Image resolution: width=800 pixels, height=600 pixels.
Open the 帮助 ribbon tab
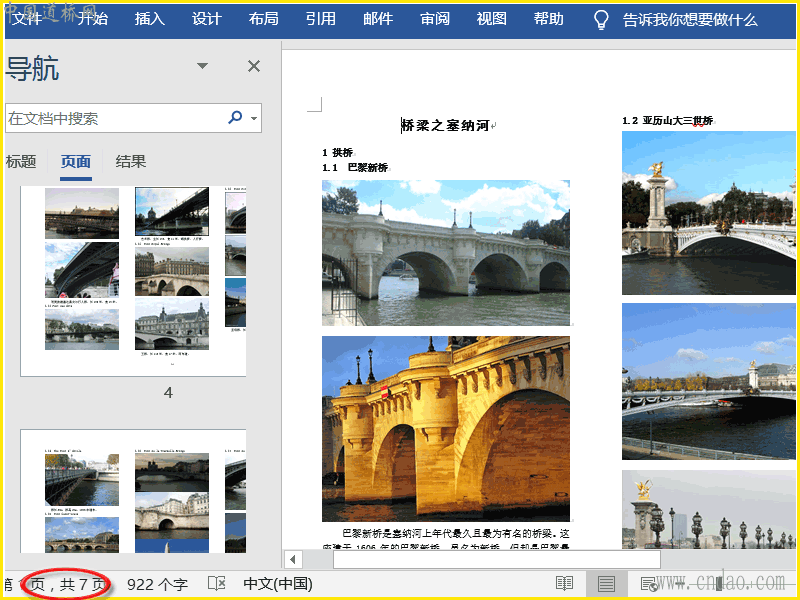click(x=549, y=19)
